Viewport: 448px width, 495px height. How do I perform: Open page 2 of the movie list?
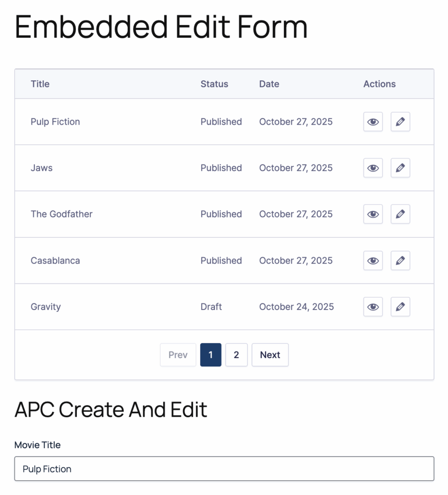[237, 355]
